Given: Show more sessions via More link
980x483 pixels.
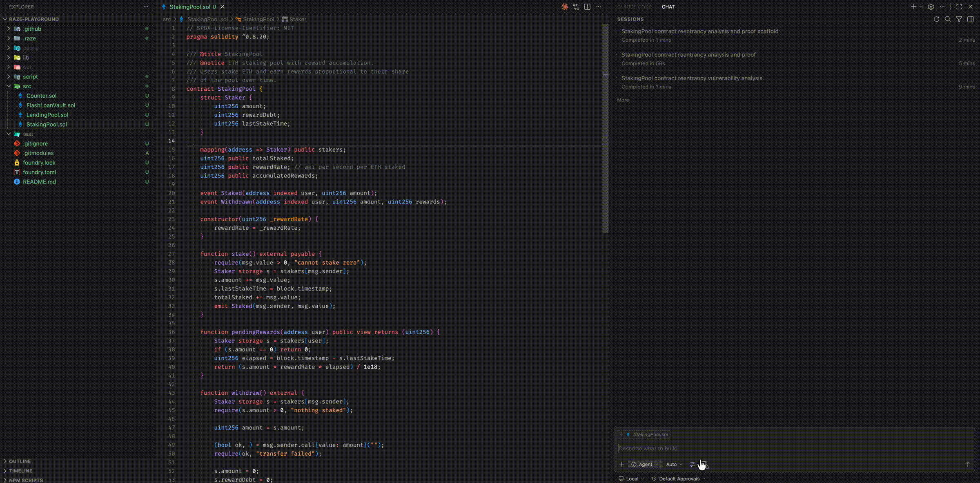Looking at the screenshot, I should point(623,100).
